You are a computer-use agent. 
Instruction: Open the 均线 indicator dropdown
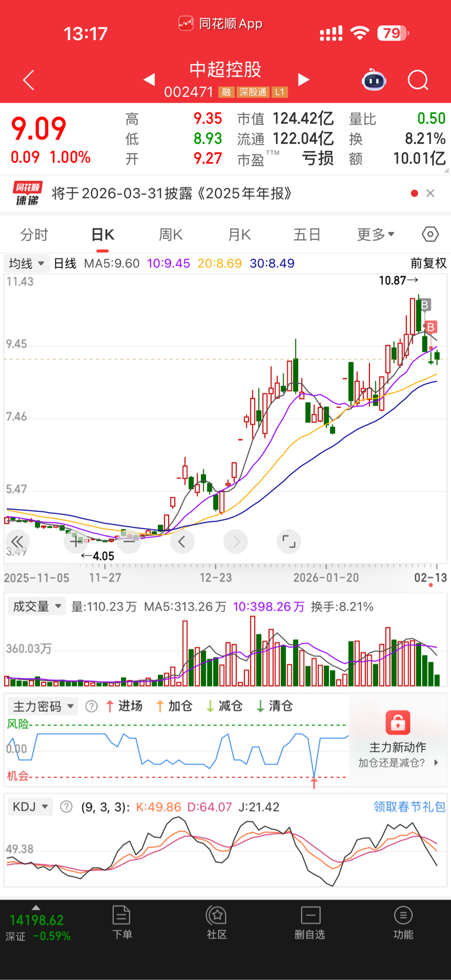click(x=27, y=263)
